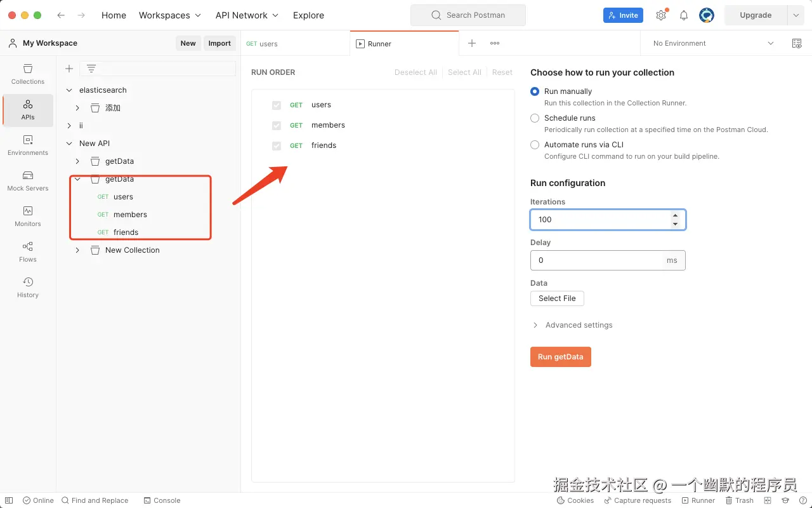Click Reset in run order
This screenshot has width=812, height=508.
[502, 72]
